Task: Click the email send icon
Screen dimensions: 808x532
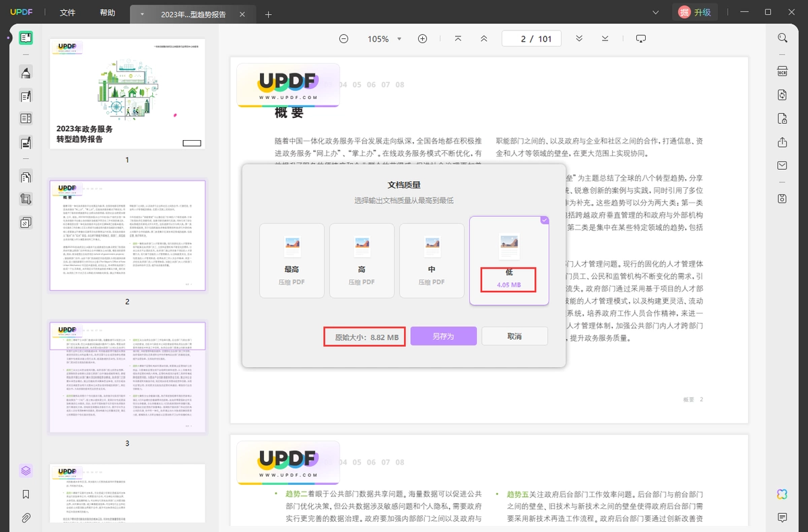Action: (x=782, y=166)
